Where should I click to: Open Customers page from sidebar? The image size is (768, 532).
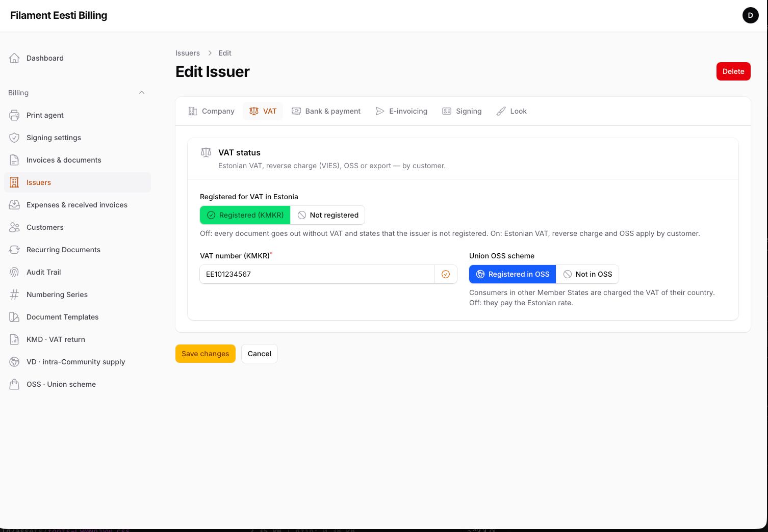coord(78,227)
